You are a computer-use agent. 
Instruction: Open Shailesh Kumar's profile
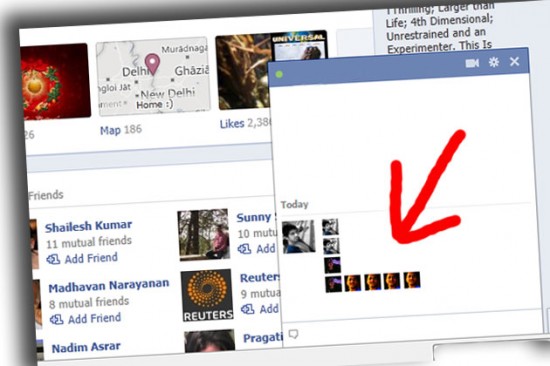[x=88, y=226]
